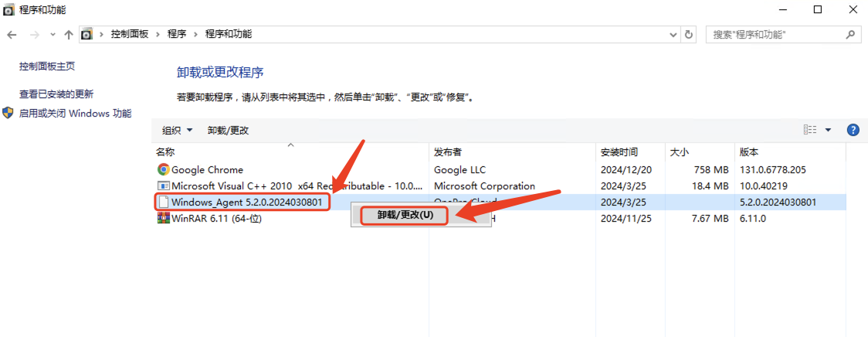Open the more view options arrow

pyautogui.click(x=828, y=130)
